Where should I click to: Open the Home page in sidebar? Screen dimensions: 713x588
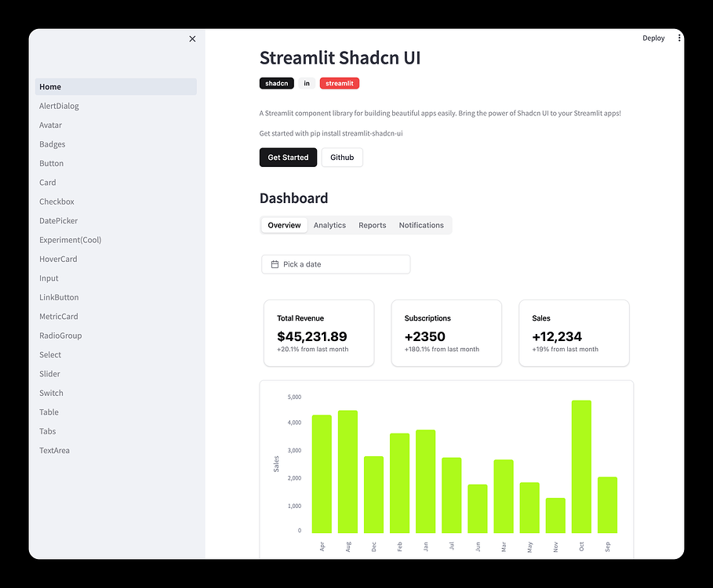116,87
